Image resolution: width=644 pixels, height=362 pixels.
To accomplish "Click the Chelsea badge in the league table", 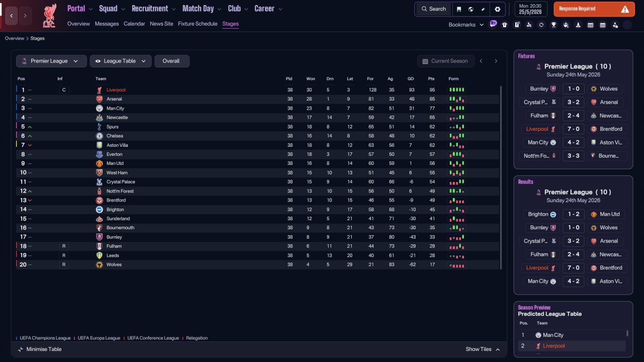I will [99, 136].
